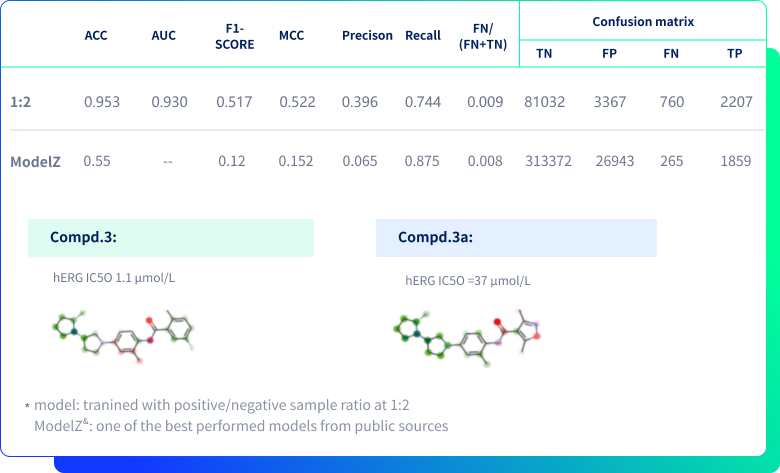Image resolution: width=780 pixels, height=473 pixels.
Task: Click the AUC column header
Action: (164, 36)
